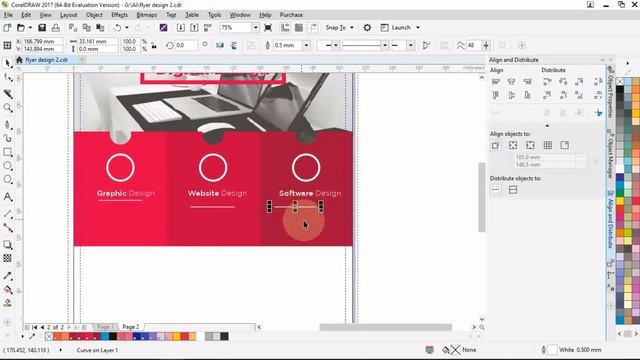Viewport: 640px width, 360px height.
Task: Open the line style dropdown
Action: coord(384,45)
